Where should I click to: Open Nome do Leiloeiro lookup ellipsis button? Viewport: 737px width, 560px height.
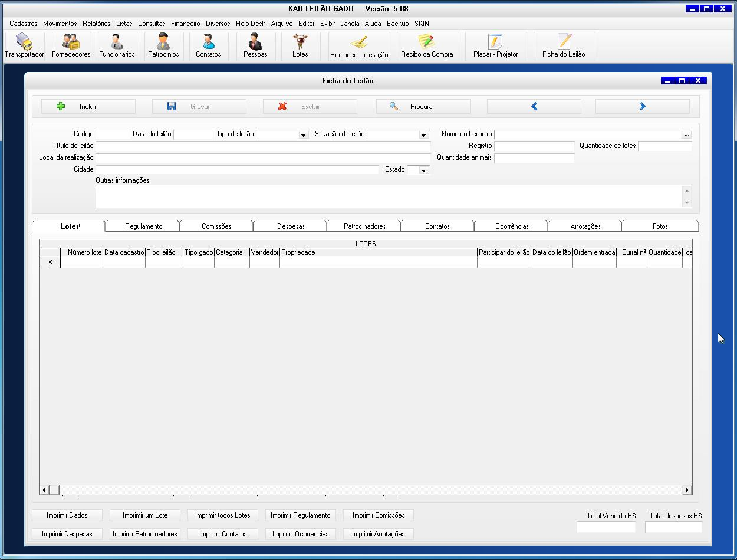click(686, 135)
